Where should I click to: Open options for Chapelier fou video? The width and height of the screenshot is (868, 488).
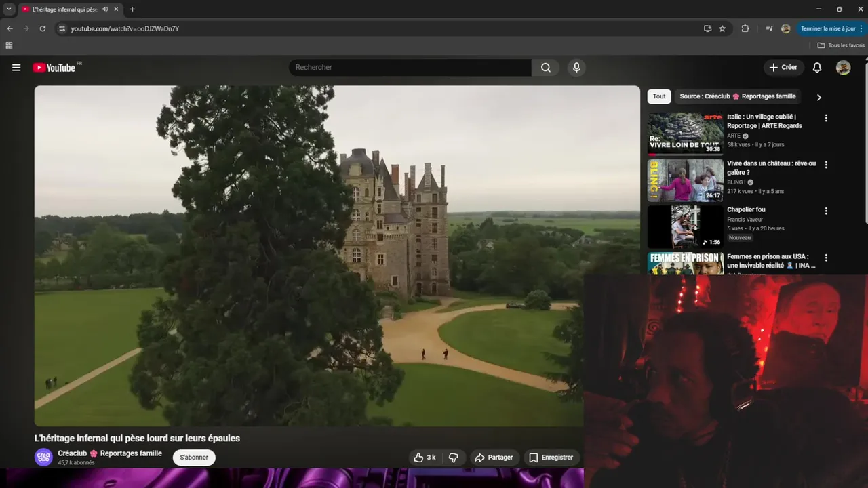826,211
